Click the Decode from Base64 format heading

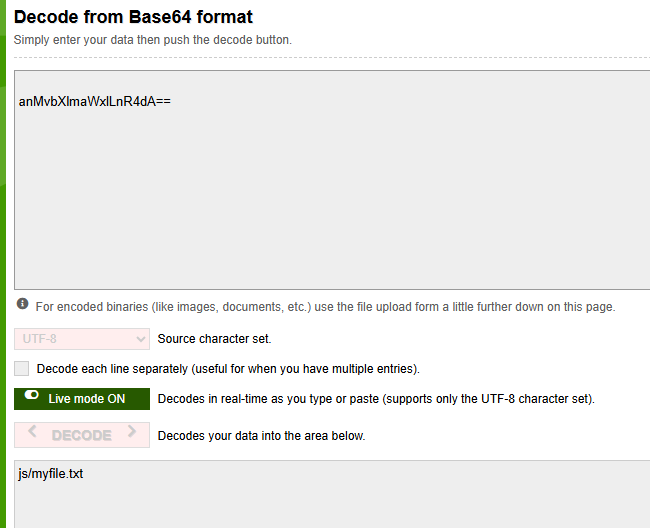[x=133, y=17]
